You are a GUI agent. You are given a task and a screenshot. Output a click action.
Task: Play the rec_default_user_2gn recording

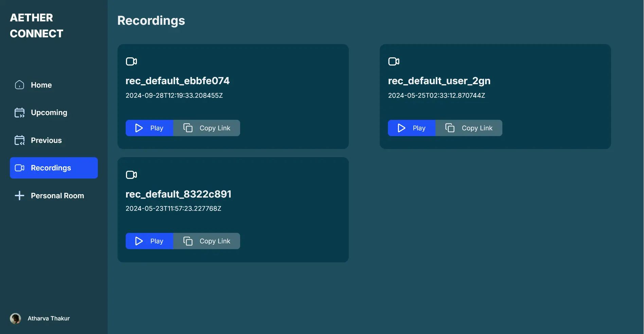[412, 128]
